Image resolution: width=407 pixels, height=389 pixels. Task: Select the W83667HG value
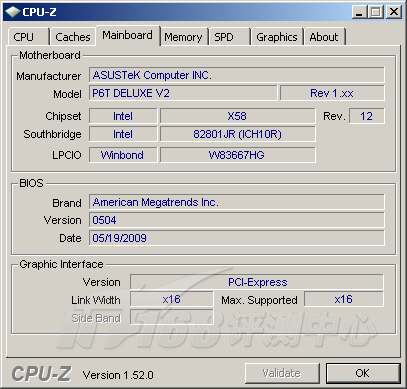click(x=237, y=155)
